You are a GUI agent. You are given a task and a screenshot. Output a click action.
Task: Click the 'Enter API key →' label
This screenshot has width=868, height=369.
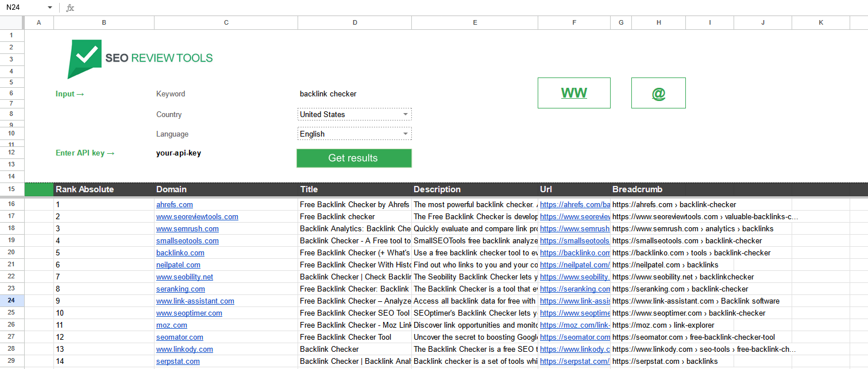tap(85, 153)
